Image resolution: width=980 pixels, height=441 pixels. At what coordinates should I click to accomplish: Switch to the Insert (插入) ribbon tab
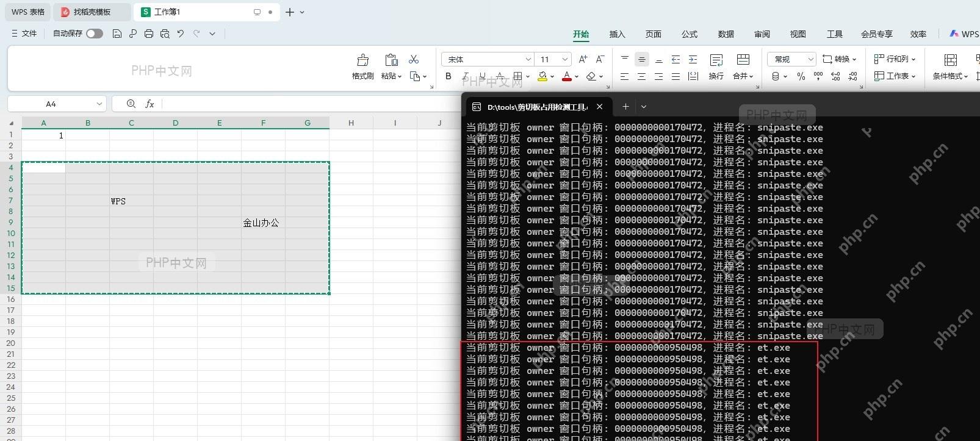tap(617, 34)
